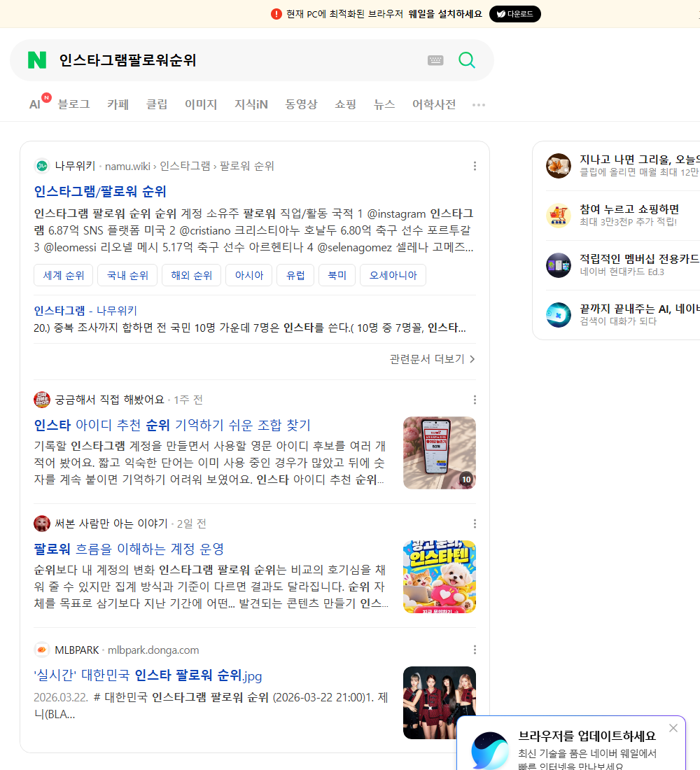700x770 pixels.
Task: Expand 관련문서 더보기
Action: 433,359
